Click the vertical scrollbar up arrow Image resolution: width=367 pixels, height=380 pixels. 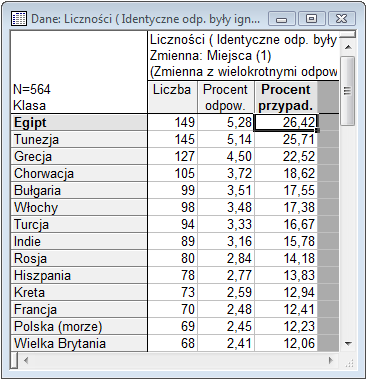coord(348,47)
